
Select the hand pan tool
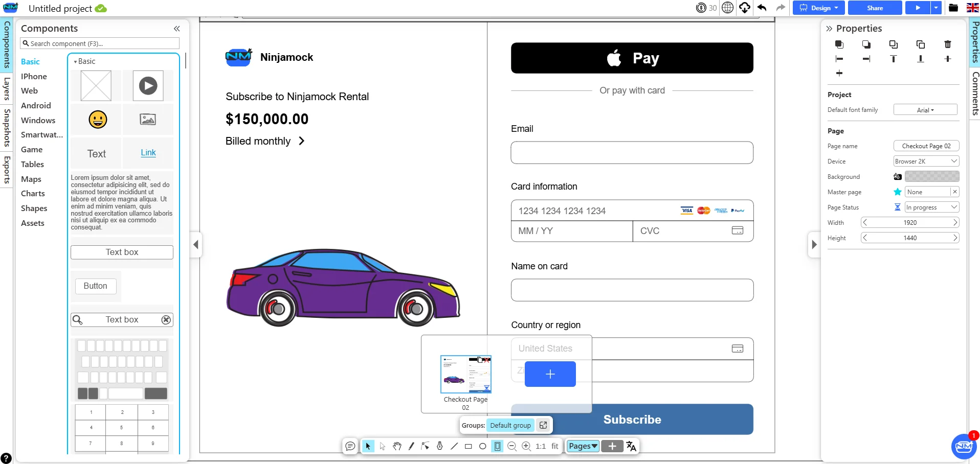coord(397,446)
